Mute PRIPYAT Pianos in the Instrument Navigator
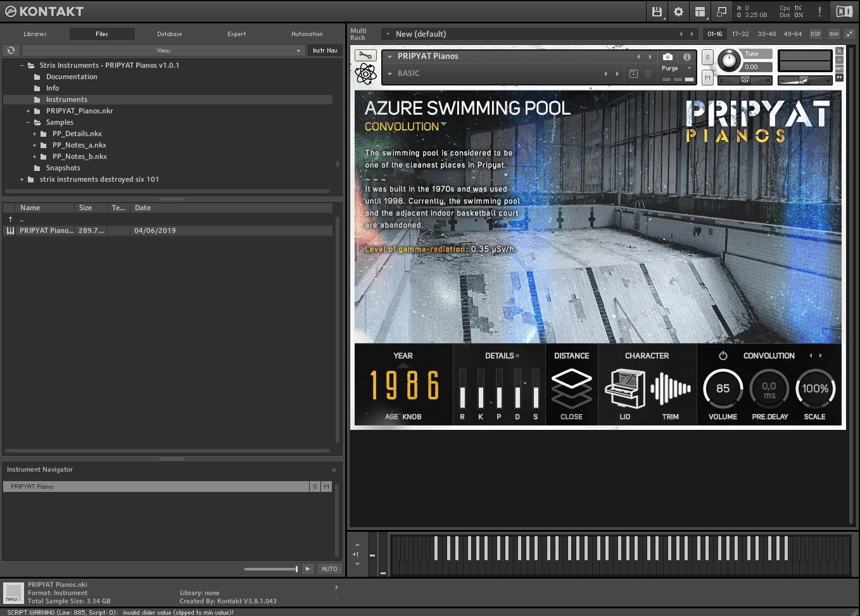This screenshot has width=860, height=616. (x=326, y=486)
